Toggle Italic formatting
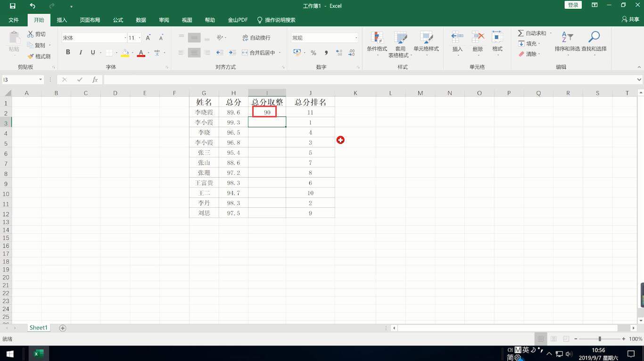The width and height of the screenshot is (644, 361). 81,53
